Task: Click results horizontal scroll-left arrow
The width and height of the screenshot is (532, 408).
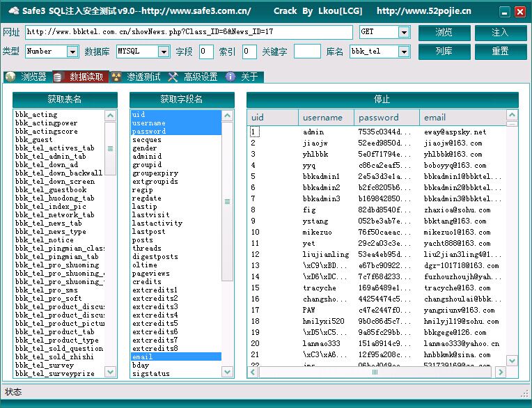Action: (x=253, y=372)
